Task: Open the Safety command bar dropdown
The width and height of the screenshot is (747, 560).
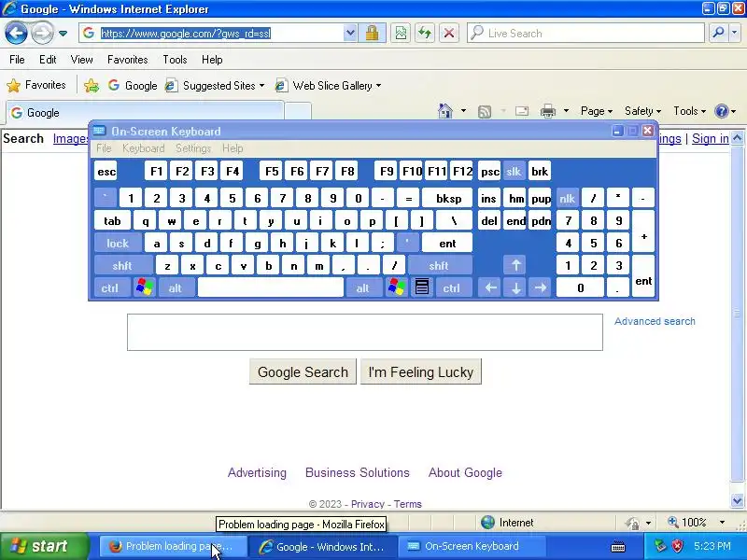Action: (642, 111)
